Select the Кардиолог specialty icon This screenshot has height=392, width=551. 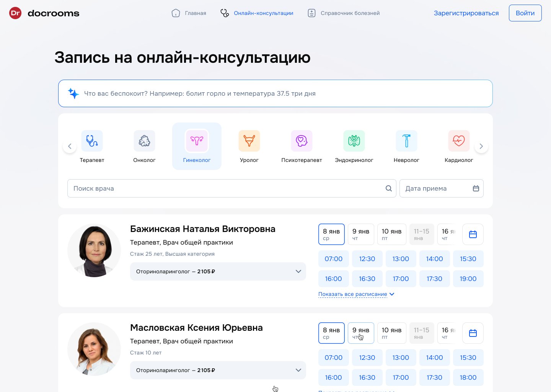459,141
